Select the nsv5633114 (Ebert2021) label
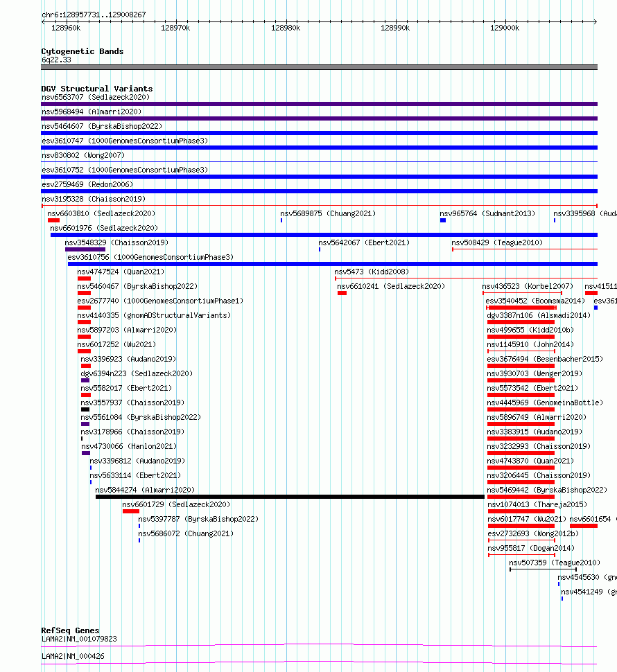This screenshot has width=617, height=672. pos(135,476)
